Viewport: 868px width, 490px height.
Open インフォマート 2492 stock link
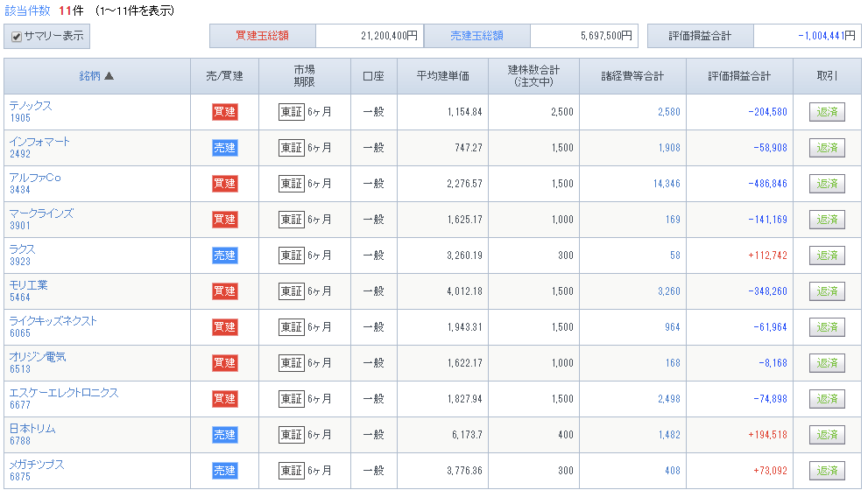coord(39,147)
